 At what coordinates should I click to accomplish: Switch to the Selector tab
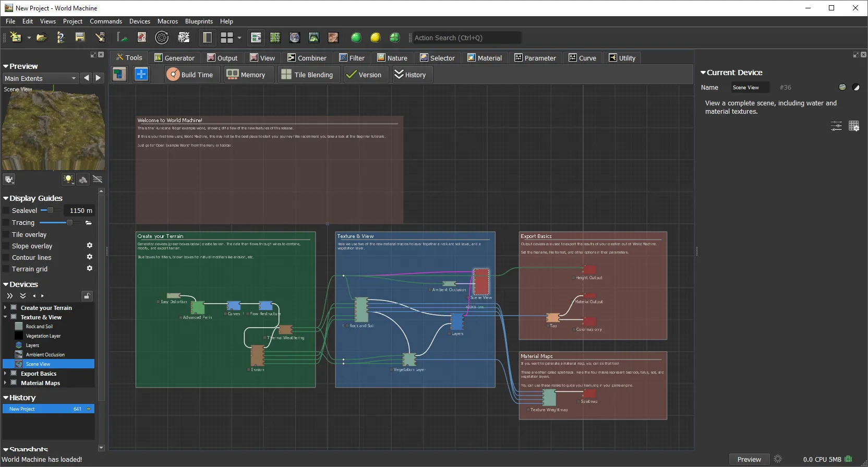click(438, 58)
